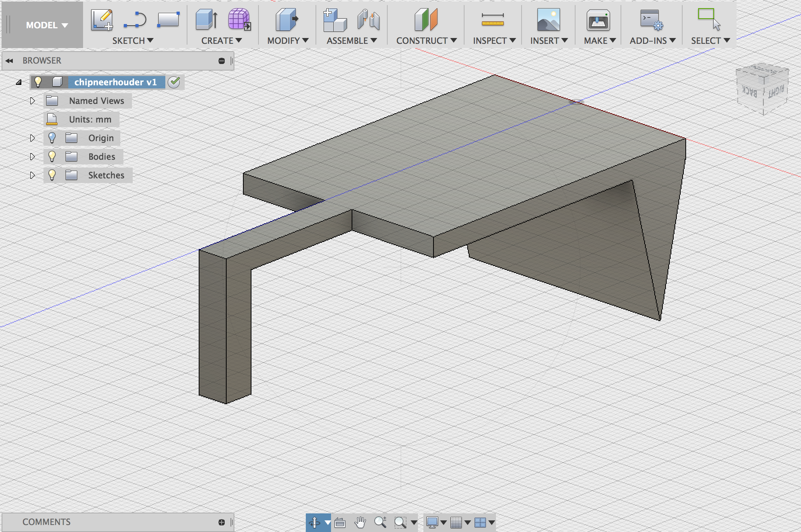Open the MAKE menu
The width and height of the screenshot is (801, 532).
pos(600,41)
